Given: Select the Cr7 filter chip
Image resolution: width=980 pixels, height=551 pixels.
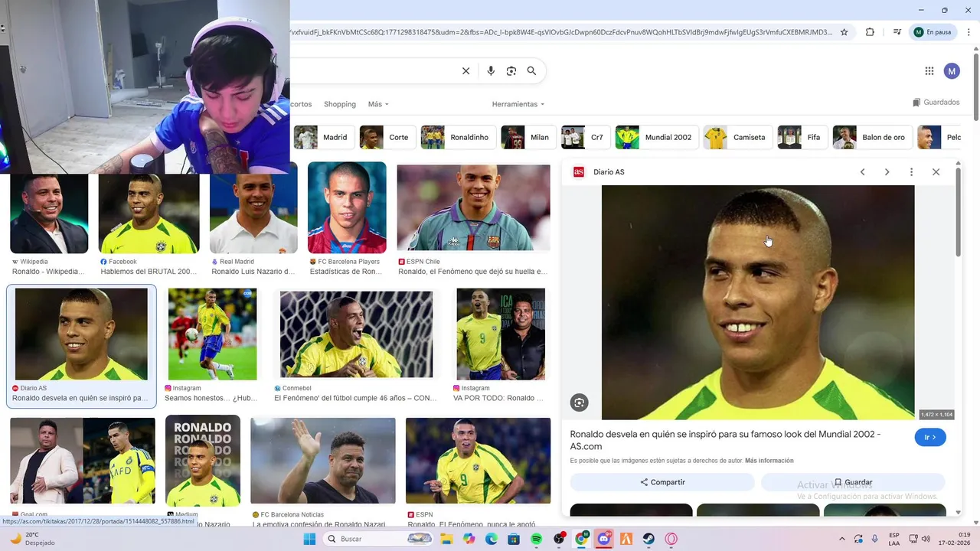Looking at the screenshot, I should (584, 138).
